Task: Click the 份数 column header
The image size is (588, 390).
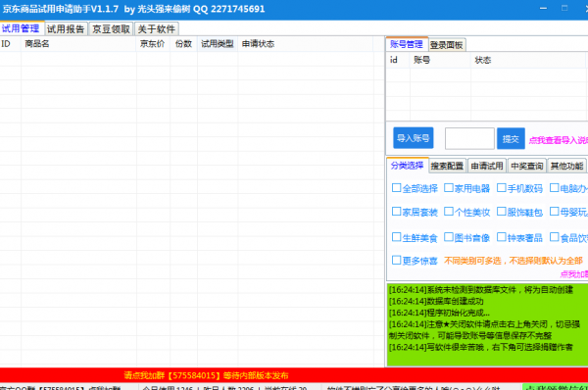Action: 184,44
